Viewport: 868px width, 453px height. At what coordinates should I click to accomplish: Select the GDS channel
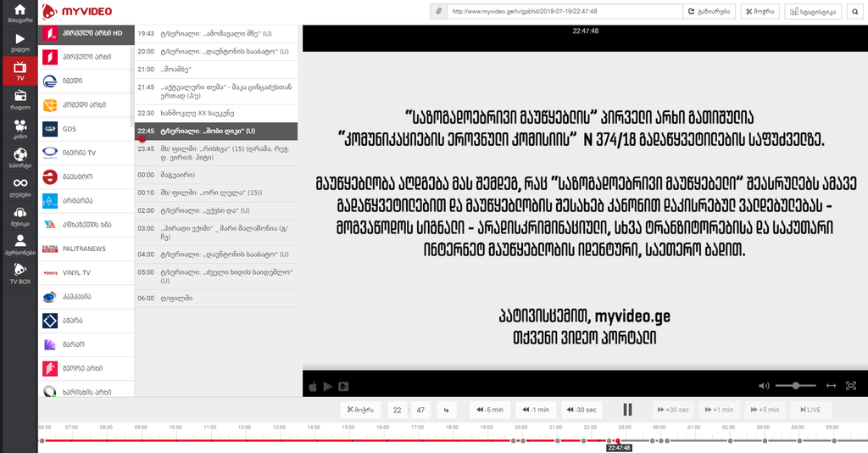point(86,129)
